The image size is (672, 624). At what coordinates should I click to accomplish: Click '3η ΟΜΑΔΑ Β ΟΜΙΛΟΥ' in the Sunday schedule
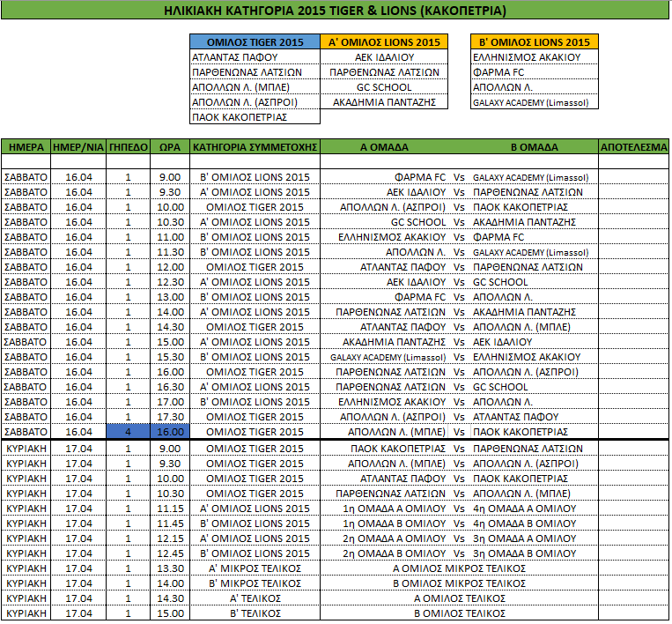tap(525, 553)
